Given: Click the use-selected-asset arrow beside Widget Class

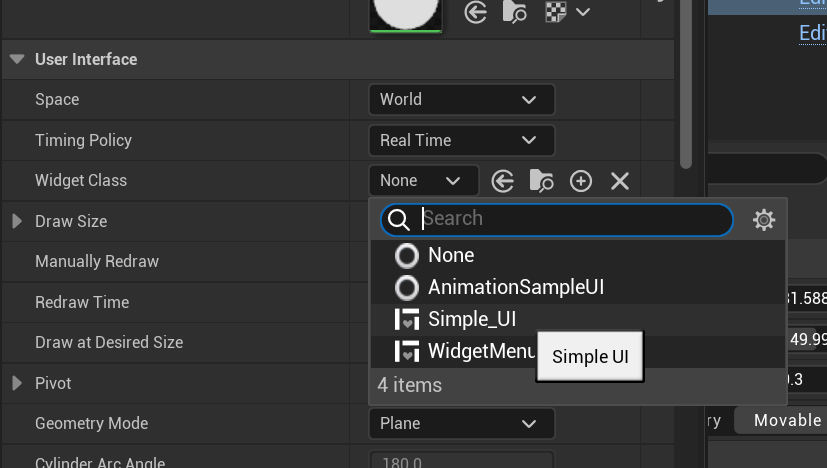Looking at the screenshot, I should click(x=503, y=181).
